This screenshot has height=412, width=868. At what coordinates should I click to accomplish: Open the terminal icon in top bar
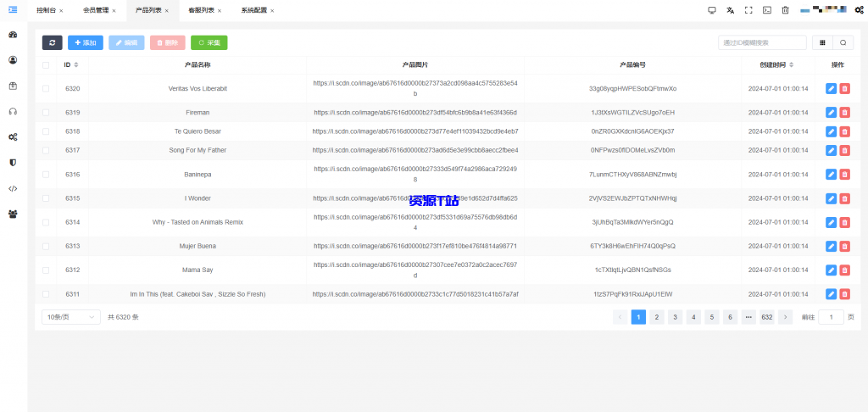(x=767, y=10)
